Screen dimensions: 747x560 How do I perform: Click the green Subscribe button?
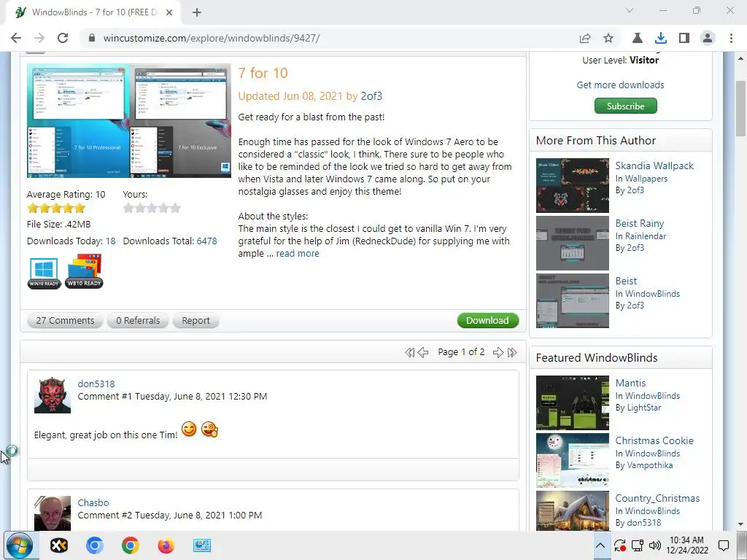pyautogui.click(x=625, y=106)
